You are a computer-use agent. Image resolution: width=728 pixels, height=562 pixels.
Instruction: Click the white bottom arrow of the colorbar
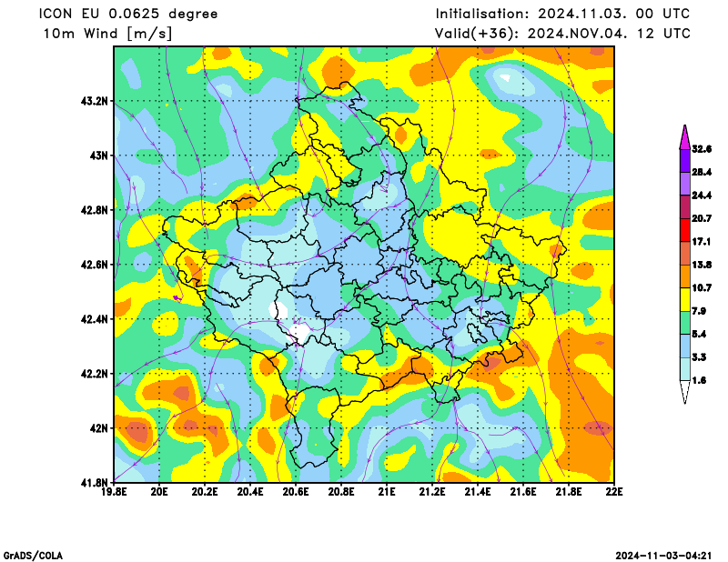(x=685, y=392)
